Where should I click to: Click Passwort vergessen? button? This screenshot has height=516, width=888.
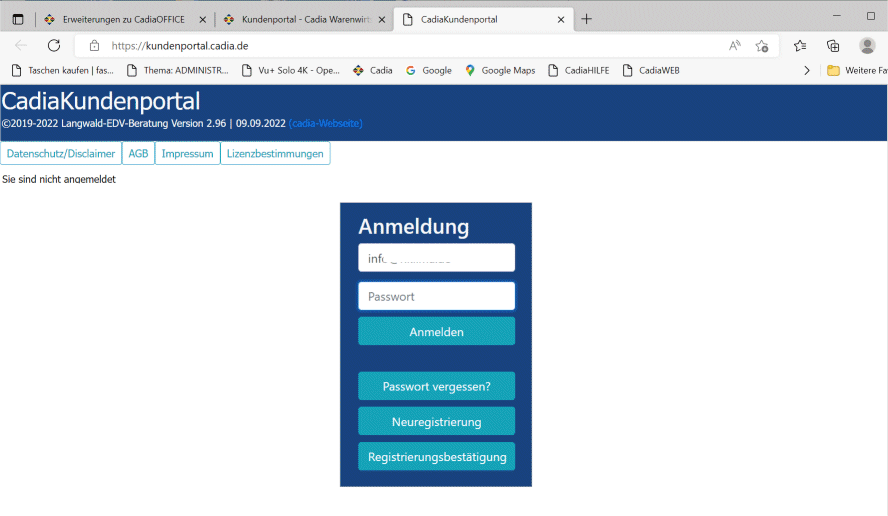click(437, 386)
